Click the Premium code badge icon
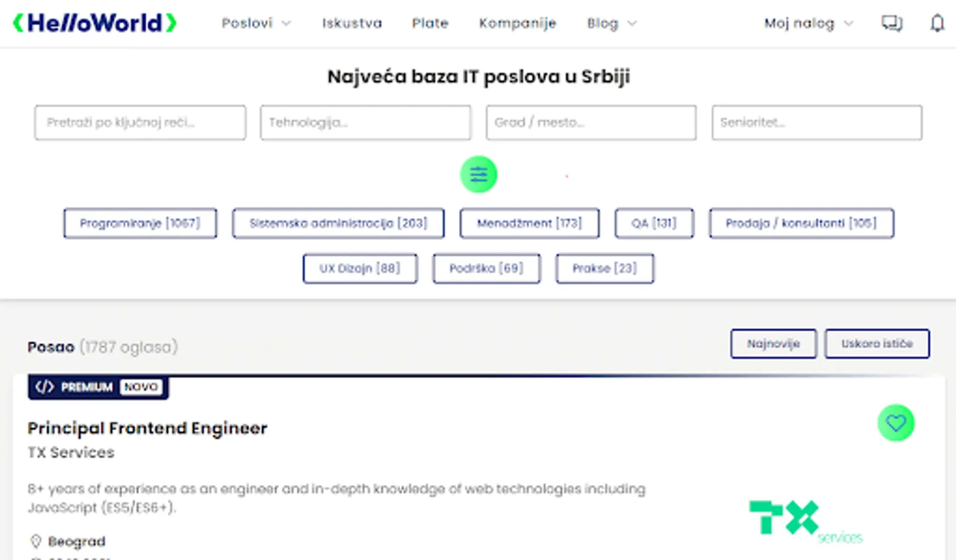The image size is (956, 560). coord(45,387)
